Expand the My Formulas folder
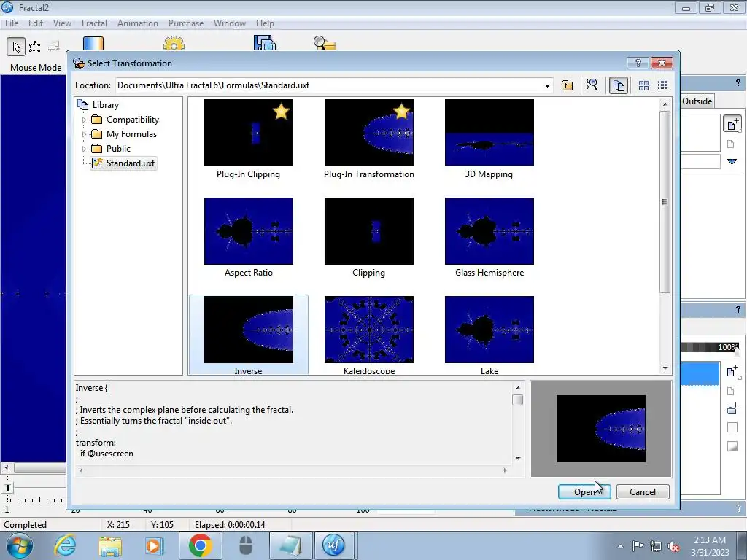 coord(85,134)
